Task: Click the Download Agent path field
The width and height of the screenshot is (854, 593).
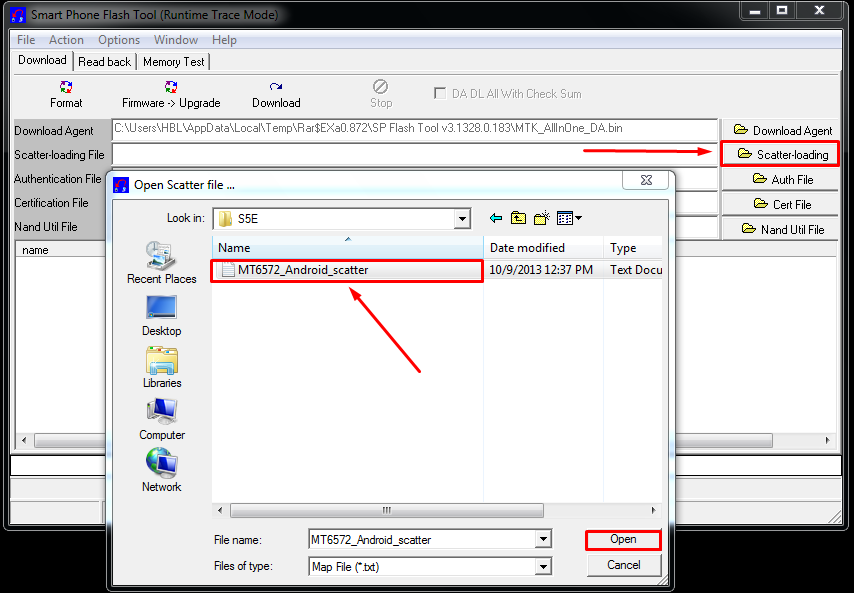Action: [414, 130]
